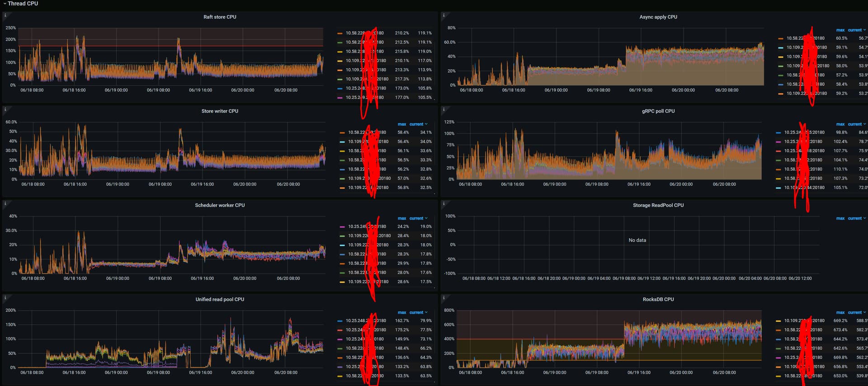Click the info icon on Unified read pool CPU panel
This screenshot has width=868, height=386.
point(5,297)
